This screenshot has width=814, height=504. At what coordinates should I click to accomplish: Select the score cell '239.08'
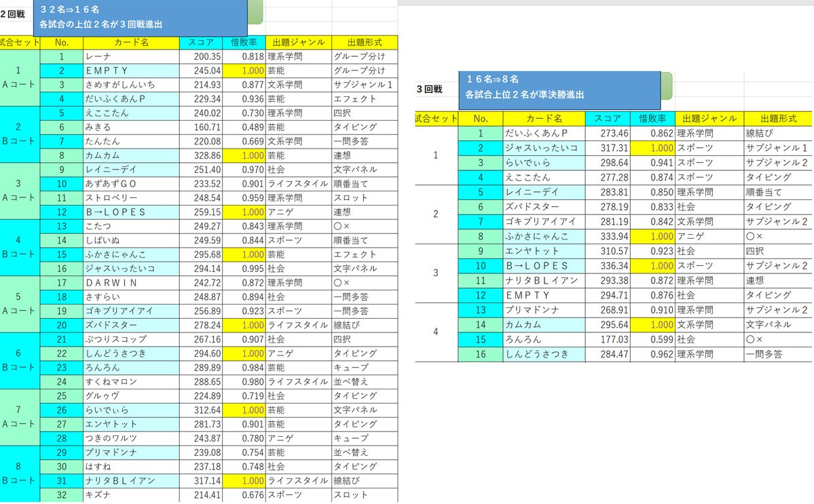coord(201,452)
